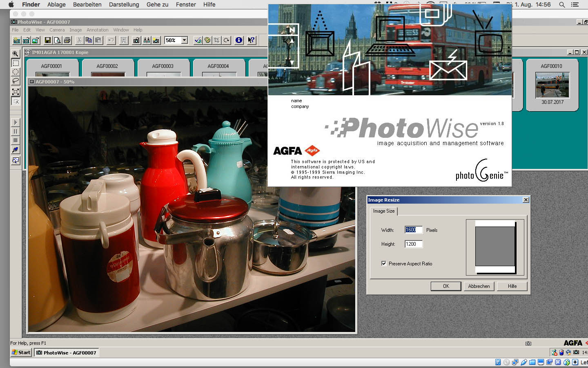Click the camera icon in Windows system tray
The width and height of the screenshot is (588, 368).
click(x=576, y=352)
